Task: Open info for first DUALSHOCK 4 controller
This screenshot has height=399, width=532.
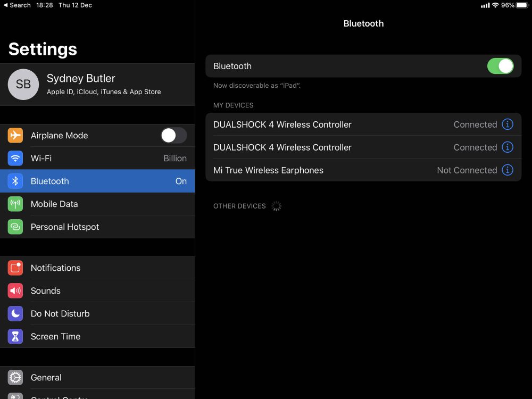Action: click(508, 124)
